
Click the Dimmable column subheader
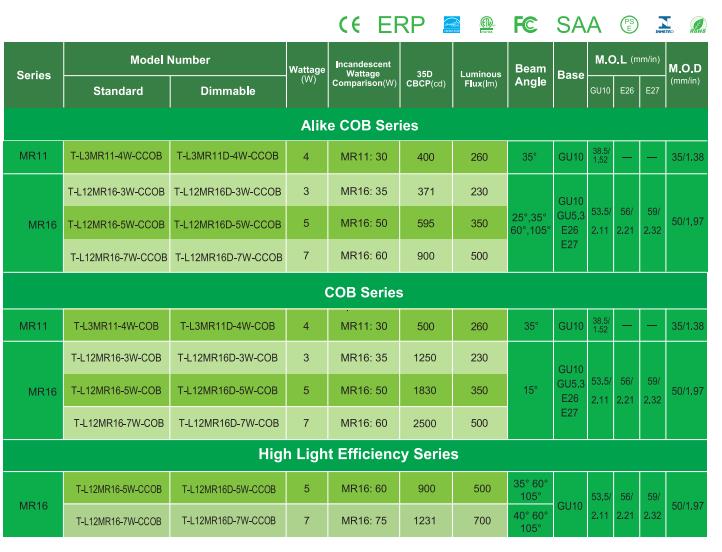click(227, 91)
